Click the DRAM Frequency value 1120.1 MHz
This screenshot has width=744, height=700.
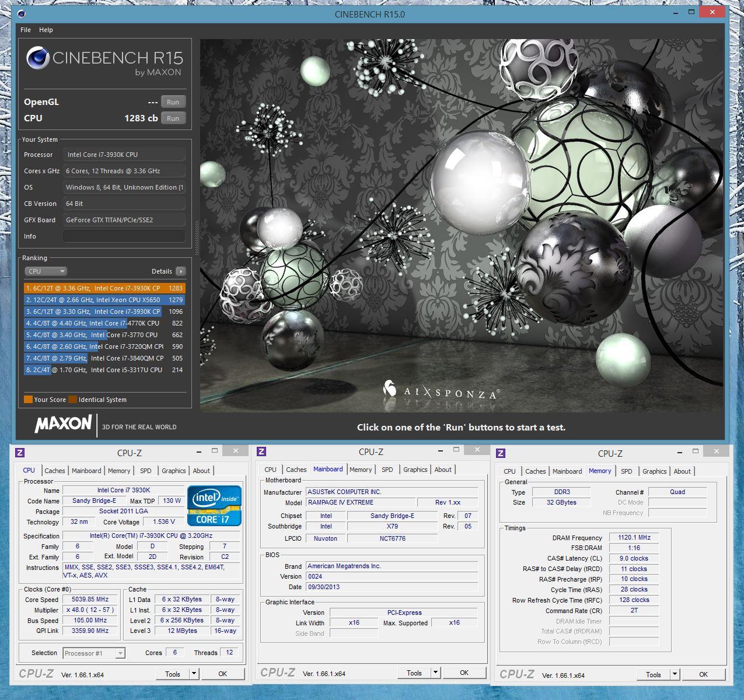click(x=634, y=537)
